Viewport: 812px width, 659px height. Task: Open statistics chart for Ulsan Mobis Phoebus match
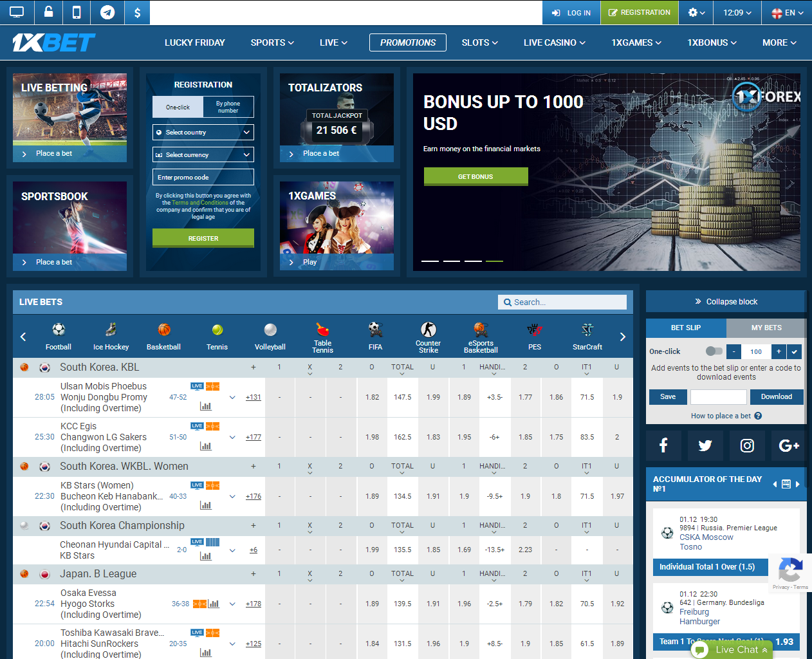[x=206, y=406]
